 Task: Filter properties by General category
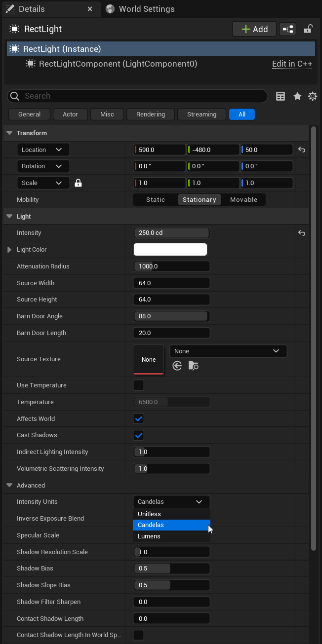tap(30, 114)
